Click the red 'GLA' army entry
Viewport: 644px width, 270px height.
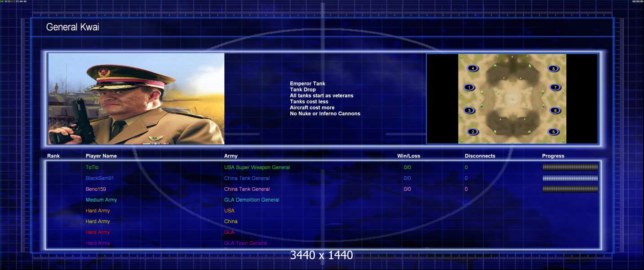229,232
